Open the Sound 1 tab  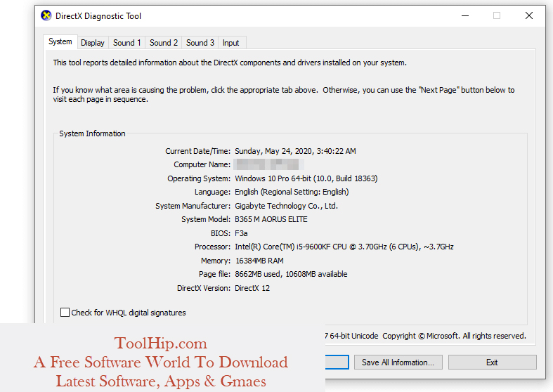[127, 43]
